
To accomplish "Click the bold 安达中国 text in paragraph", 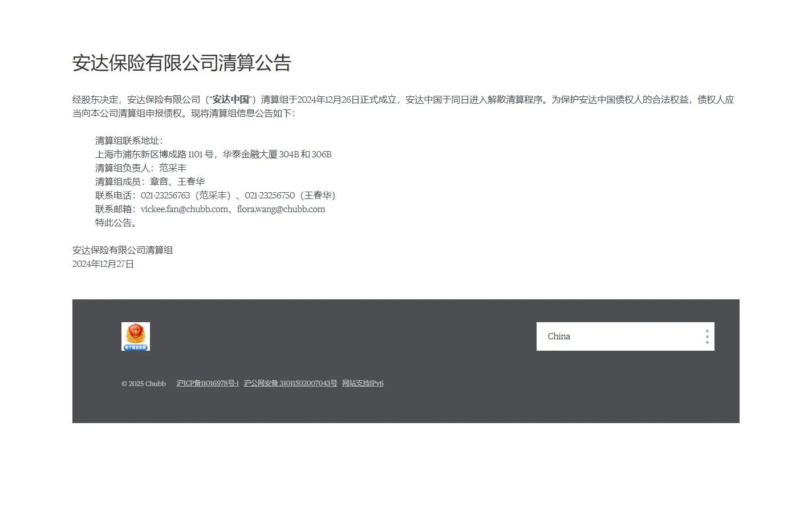I will 231,100.
